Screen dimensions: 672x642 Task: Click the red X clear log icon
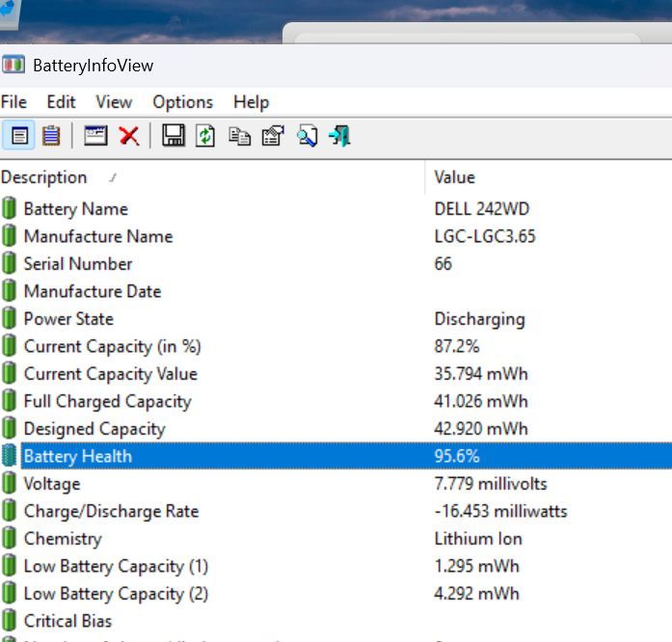(x=129, y=136)
